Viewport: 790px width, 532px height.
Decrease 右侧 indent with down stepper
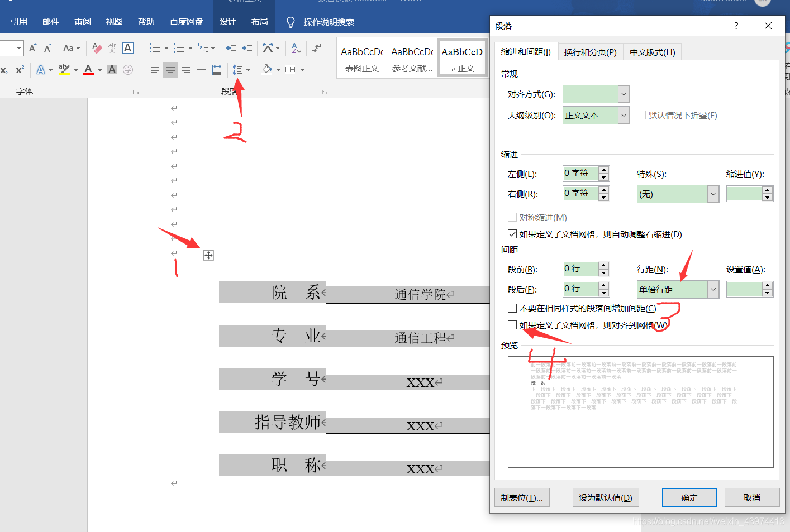[603, 197]
